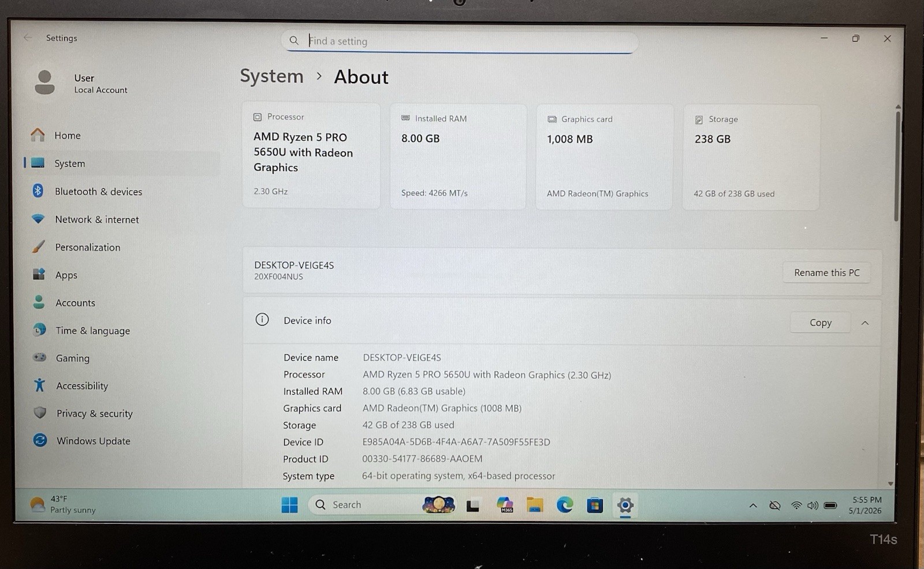Click the Settings gear in taskbar

(x=625, y=506)
